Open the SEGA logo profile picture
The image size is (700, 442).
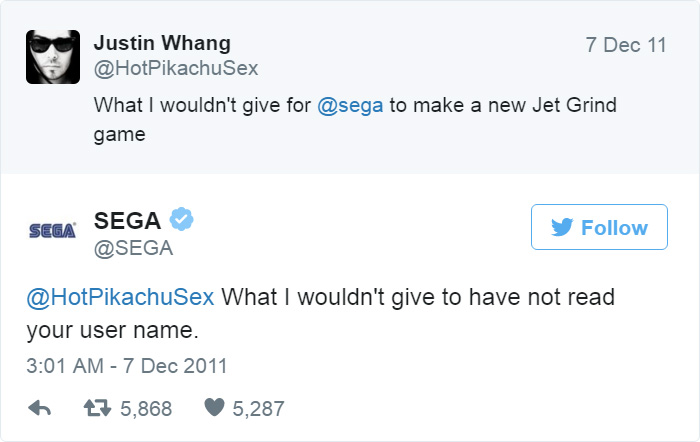[51, 230]
